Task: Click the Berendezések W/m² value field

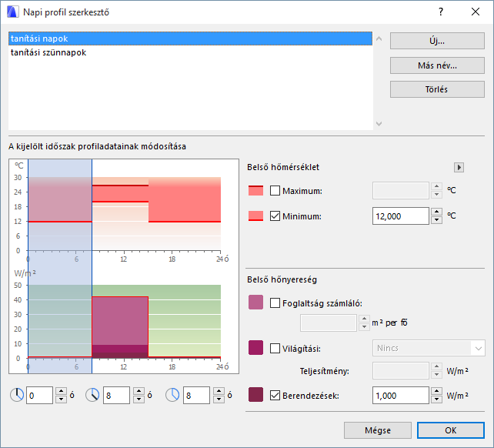Action: click(x=400, y=396)
